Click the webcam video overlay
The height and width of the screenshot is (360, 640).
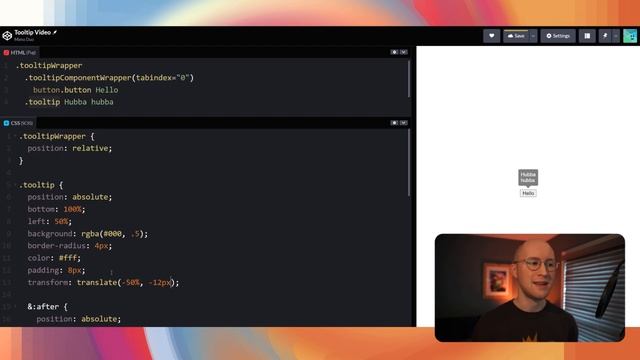[529, 288]
